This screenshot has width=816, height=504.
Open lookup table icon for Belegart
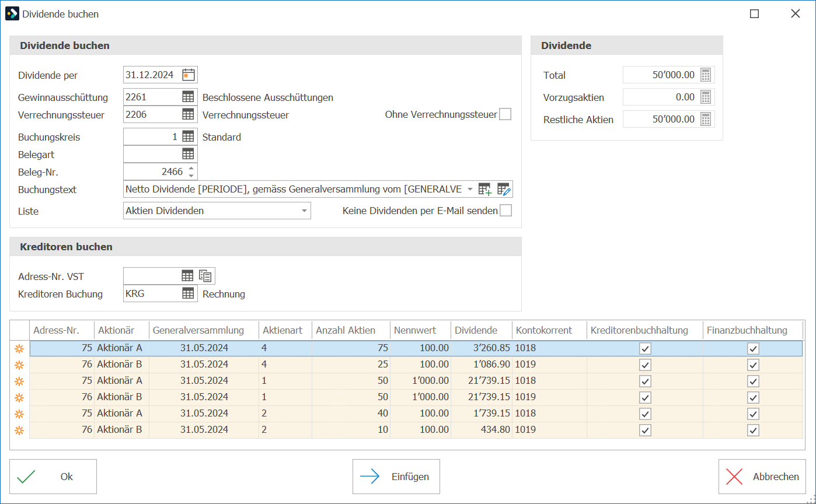tap(188, 154)
